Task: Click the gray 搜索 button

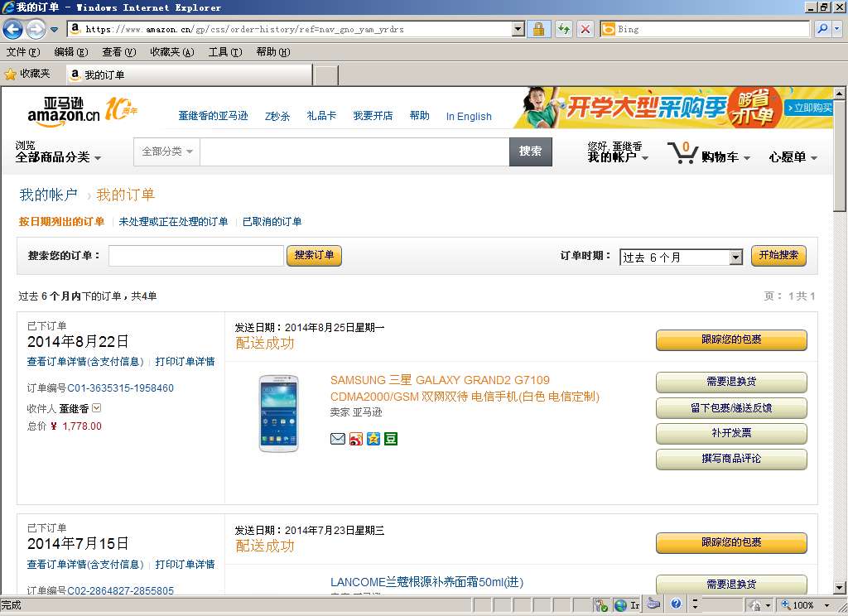Action: click(531, 152)
